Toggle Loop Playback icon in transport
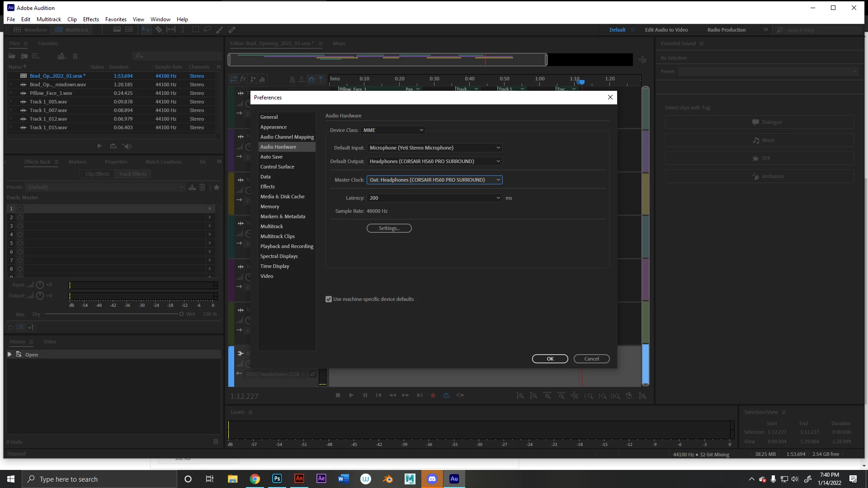The width and height of the screenshot is (868, 488). click(447, 395)
